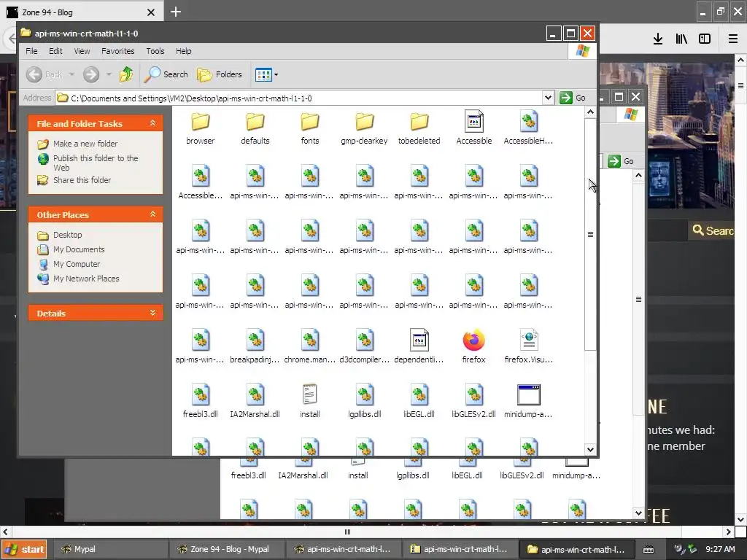Screen dimensions: 747x560
Task: Toggle the Folders pane button
Action: pos(220,74)
